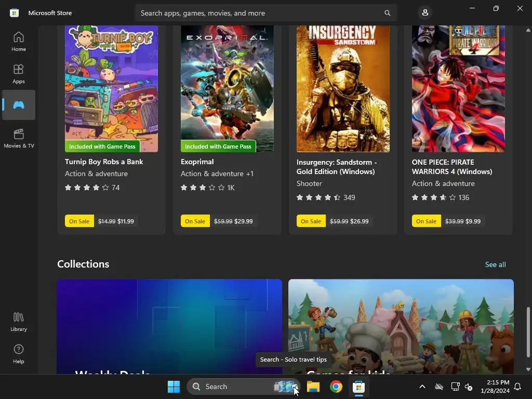
Task: Open the Home section in sidebar
Action: tap(19, 42)
